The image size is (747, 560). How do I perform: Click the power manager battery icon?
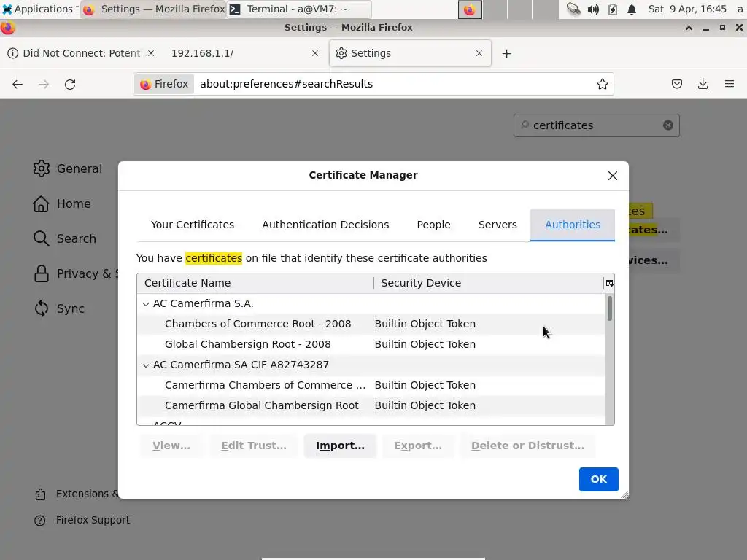(613, 9)
